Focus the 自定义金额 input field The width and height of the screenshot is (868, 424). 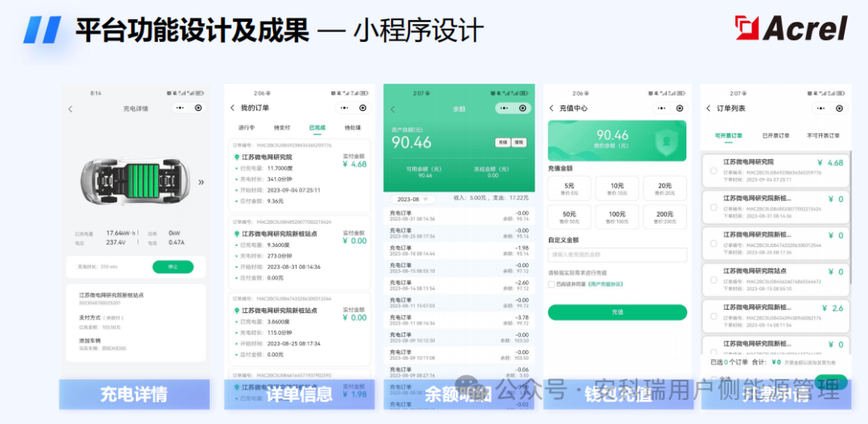tap(617, 255)
